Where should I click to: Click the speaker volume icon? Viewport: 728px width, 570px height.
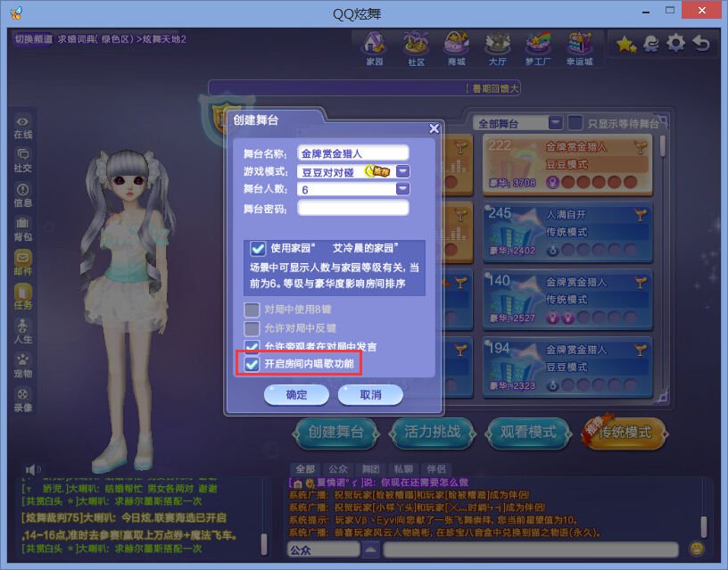pos(32,469)
